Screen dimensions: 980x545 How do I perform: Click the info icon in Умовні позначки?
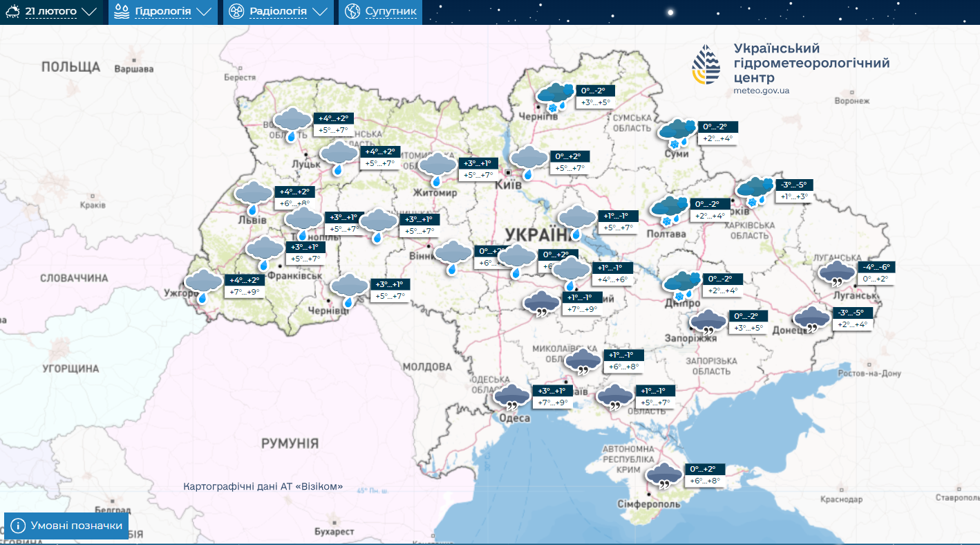coord(19,526)
